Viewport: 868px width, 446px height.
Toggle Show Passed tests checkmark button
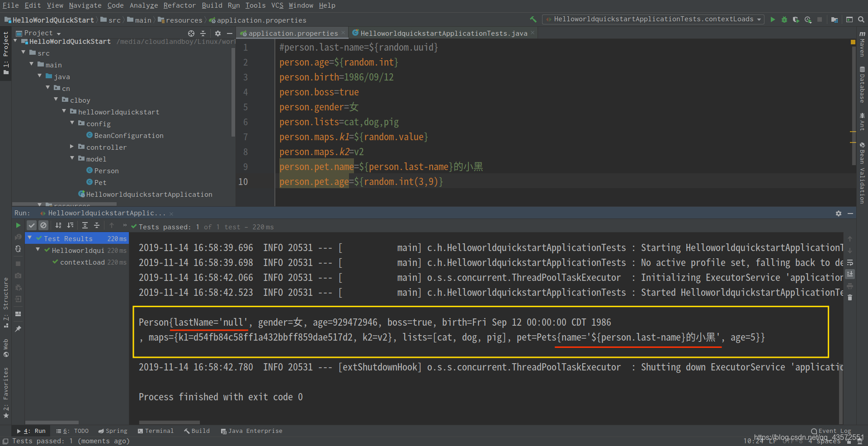tap(32, 225)
